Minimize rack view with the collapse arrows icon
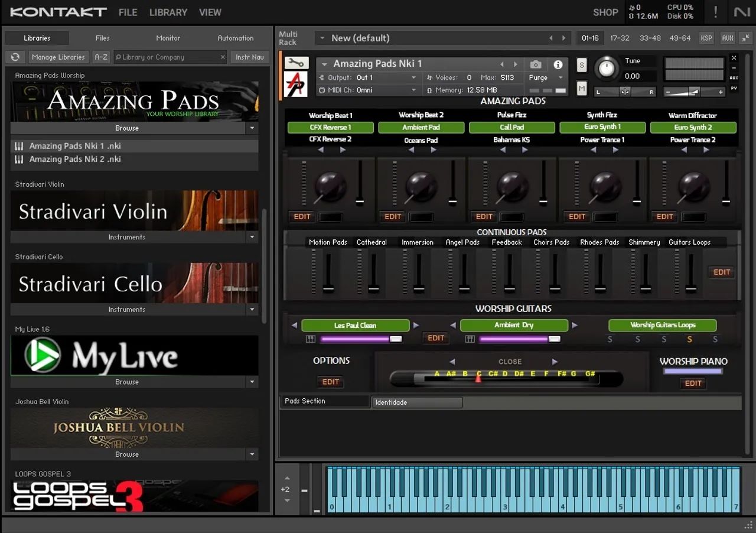Screen dimensions: 756x533 [745, 38]
